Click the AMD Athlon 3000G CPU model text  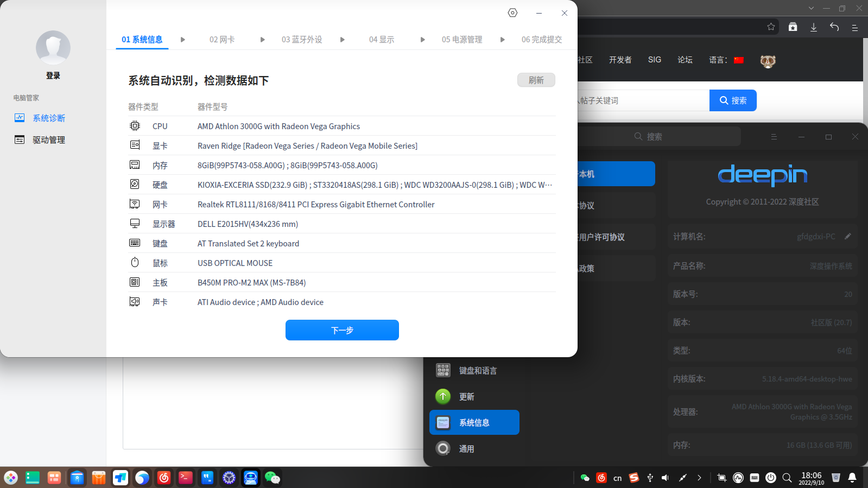tap(278, 126)
